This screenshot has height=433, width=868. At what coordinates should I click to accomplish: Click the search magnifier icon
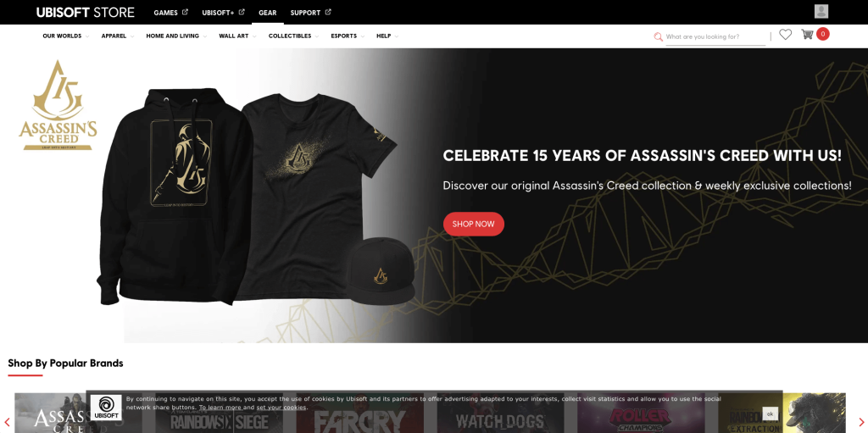click(658, 37)
